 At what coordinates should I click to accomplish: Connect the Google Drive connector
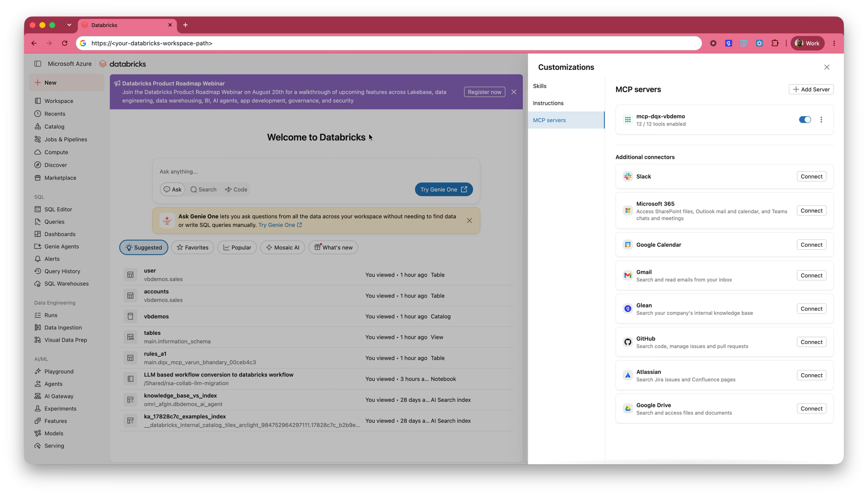coord(811,409)
